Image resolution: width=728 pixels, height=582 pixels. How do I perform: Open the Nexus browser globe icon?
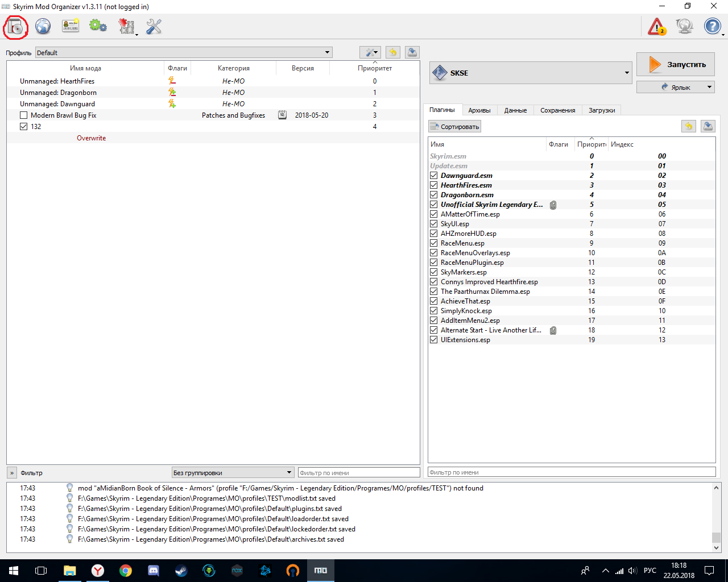tap(43, 26)
